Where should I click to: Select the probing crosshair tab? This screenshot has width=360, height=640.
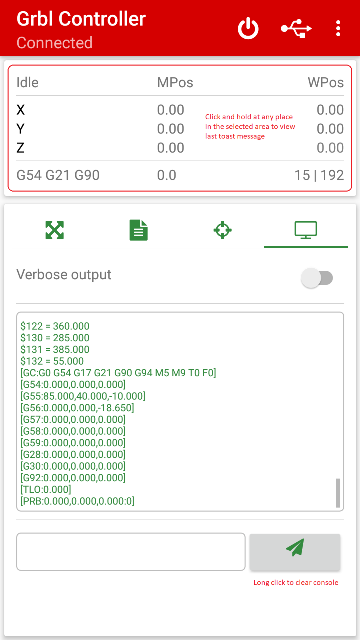pos(222,230)
